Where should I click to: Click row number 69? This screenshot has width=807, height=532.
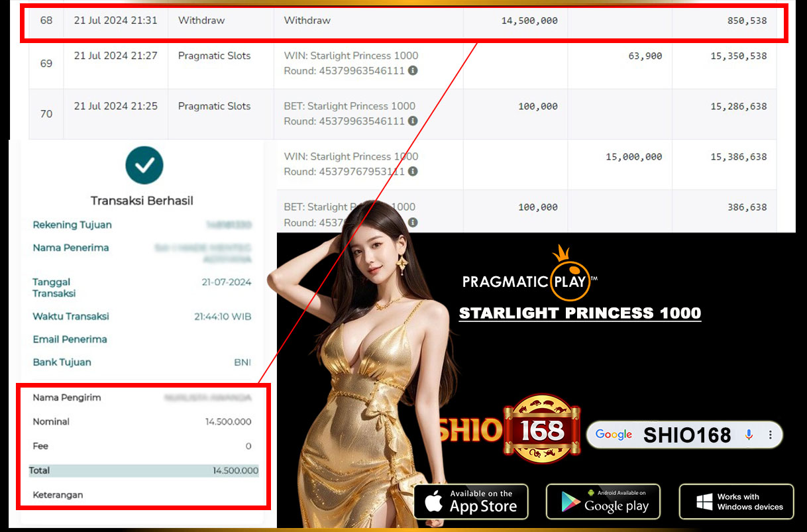click(46, 64)
